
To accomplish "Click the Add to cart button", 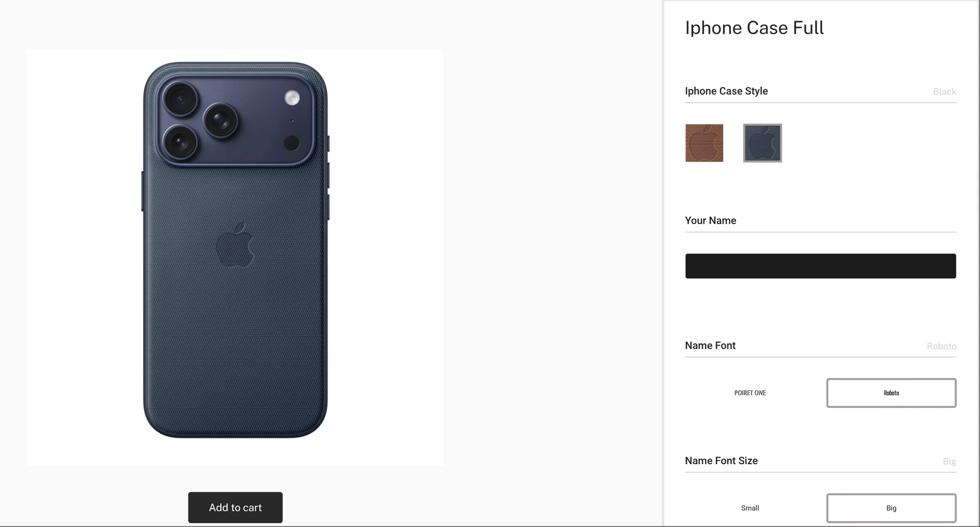I will click(235, 507).
